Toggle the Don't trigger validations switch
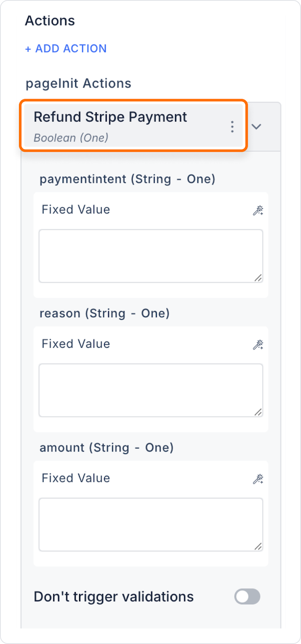The height and width of the screenshot is (644, 301). [247, 597]
